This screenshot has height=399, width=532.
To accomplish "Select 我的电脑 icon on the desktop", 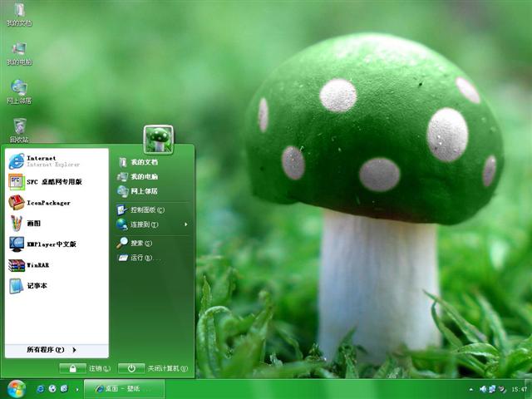I will (18, 51).
